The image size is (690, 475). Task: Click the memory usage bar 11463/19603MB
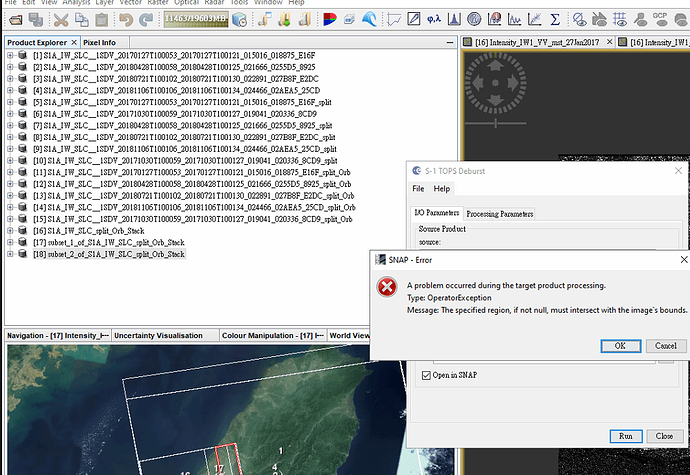[x=196, y=19]
